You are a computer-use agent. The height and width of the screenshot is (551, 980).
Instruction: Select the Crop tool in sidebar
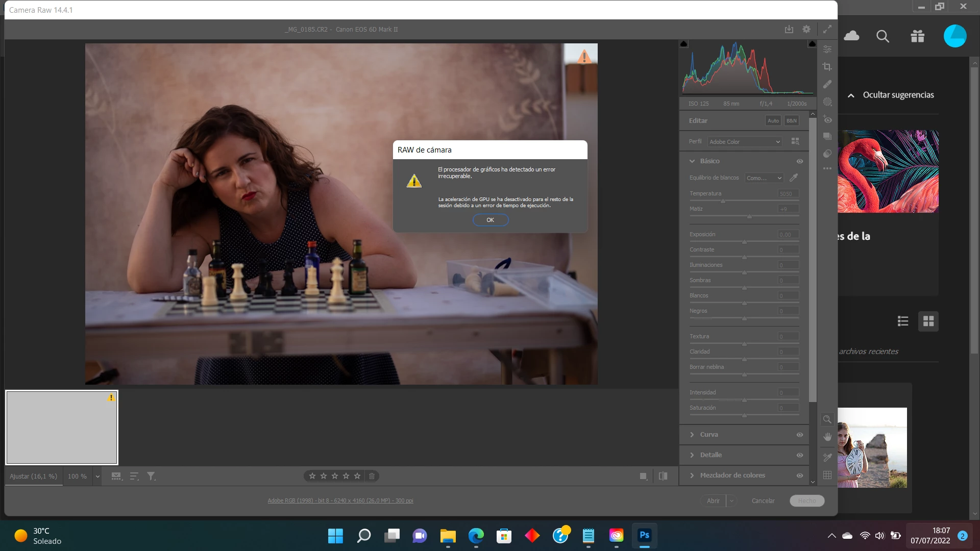[x=827, y=67]
